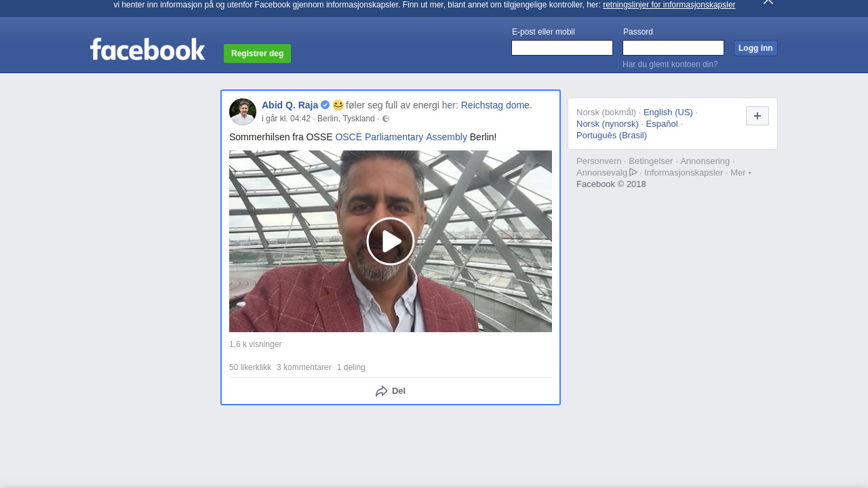Open the post timestamp 'i går kl. 04:42'
Screen dimensions: 868x488
286,119
